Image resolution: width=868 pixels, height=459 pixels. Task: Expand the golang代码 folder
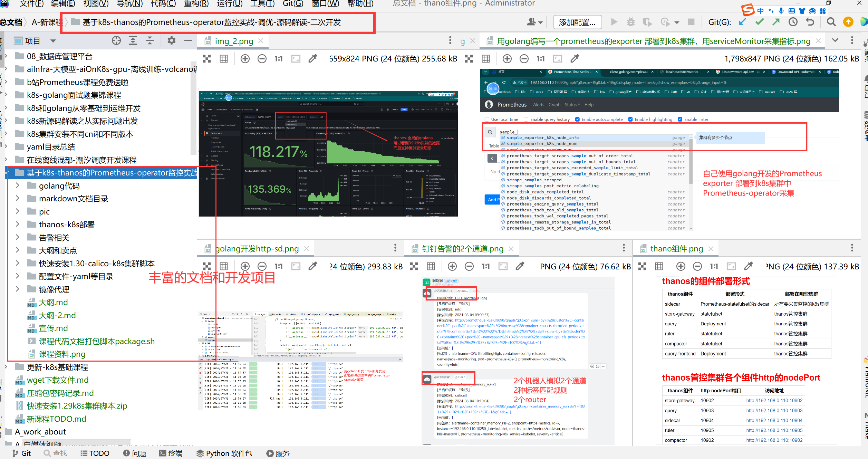coord(18,186)
